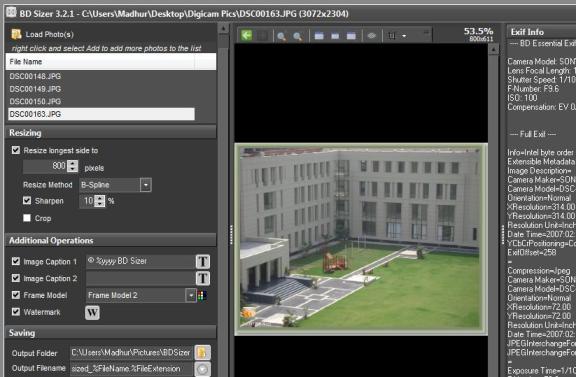The image size is (576, 377).
Task: Open Image Caption 1 text settings T button
Action: click(x=202, y=262)
